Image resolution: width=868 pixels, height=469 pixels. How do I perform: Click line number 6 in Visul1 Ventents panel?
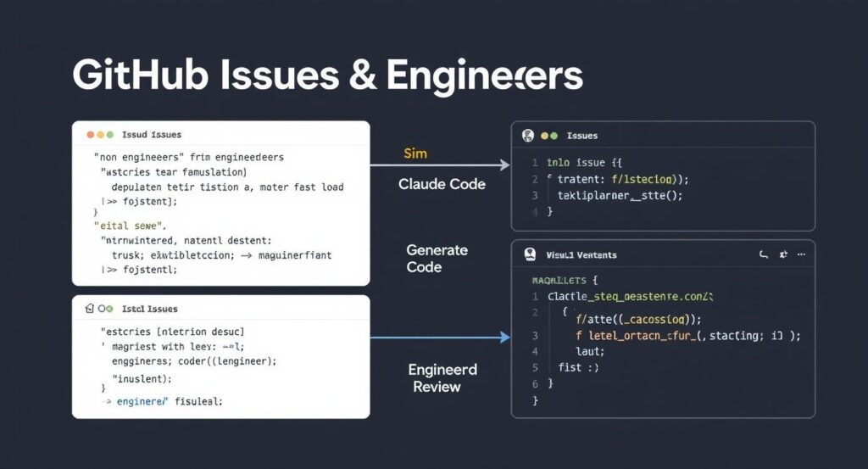click(x=535, y=383)
